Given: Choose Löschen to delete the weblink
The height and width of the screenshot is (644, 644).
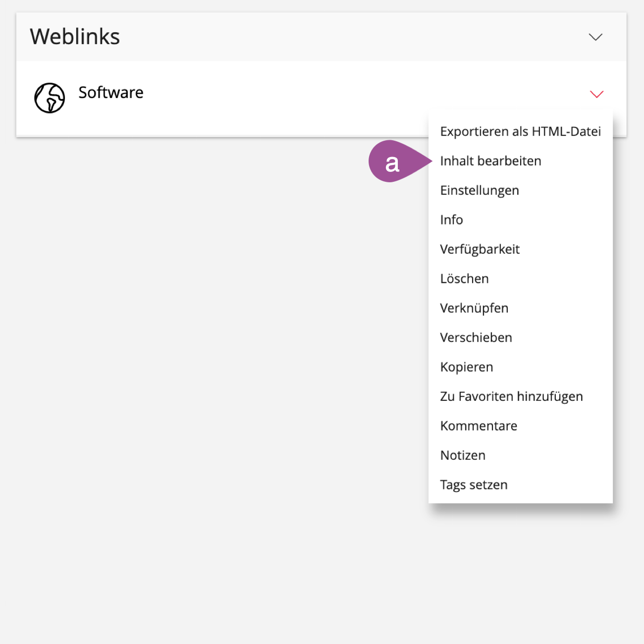Looking at the screenshot, I should (464, 279).
